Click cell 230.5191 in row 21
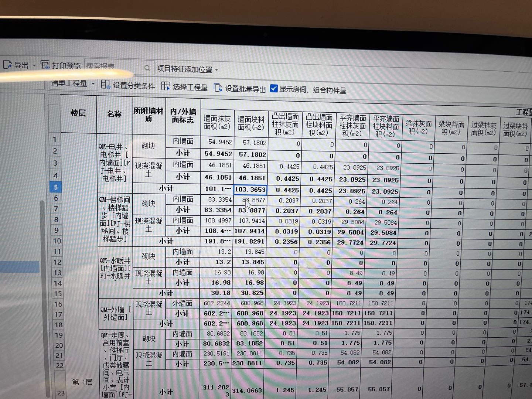The image size is (532, 399). [x=216, y=353]
